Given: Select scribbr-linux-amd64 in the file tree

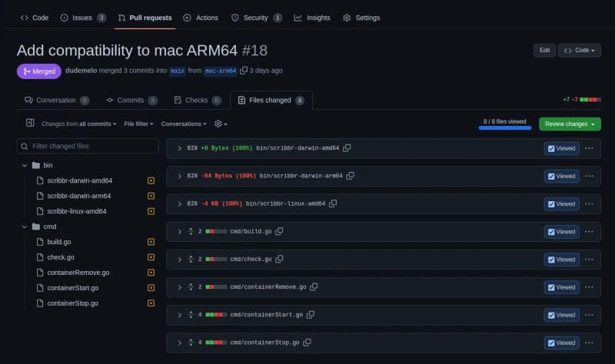Looking at the screenshot, I should 76,211.
